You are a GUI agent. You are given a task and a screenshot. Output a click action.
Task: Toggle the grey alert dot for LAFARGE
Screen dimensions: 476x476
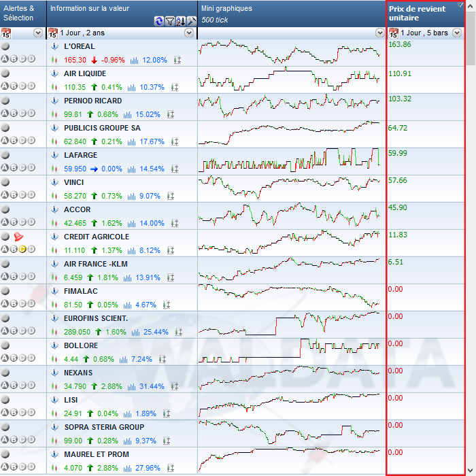pos(5,155)
